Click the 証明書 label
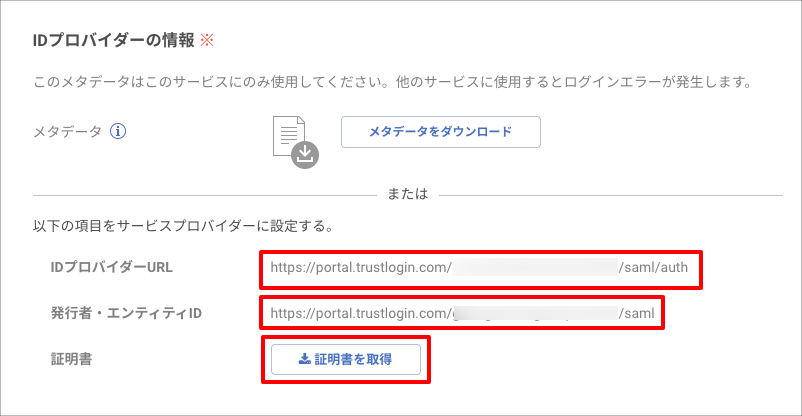802x416 pixels. tap(71, 359)
